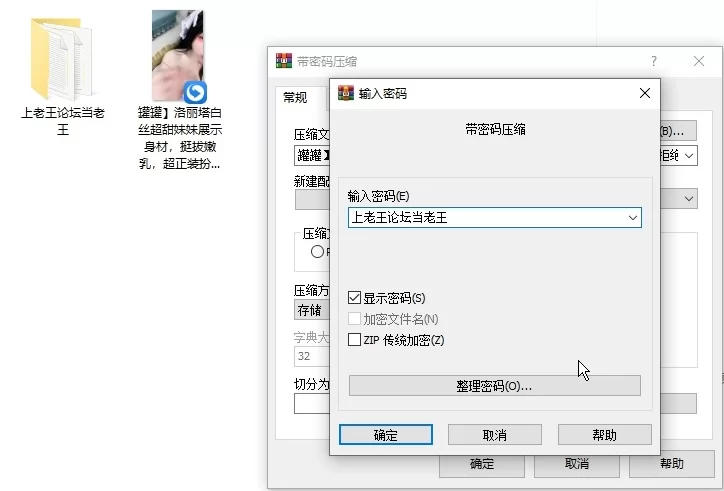The image size is (724, 491).
Task: Click 确定 in the 带密码压缩 window
Action: [482, 464]
